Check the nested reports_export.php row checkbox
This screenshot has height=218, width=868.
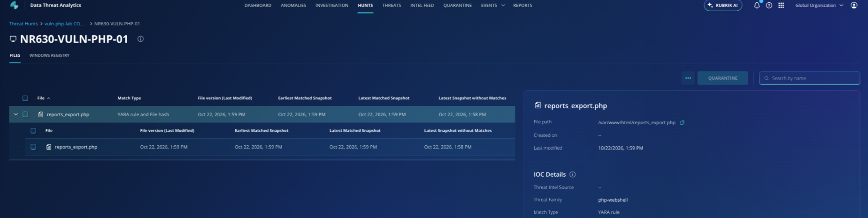33,147
